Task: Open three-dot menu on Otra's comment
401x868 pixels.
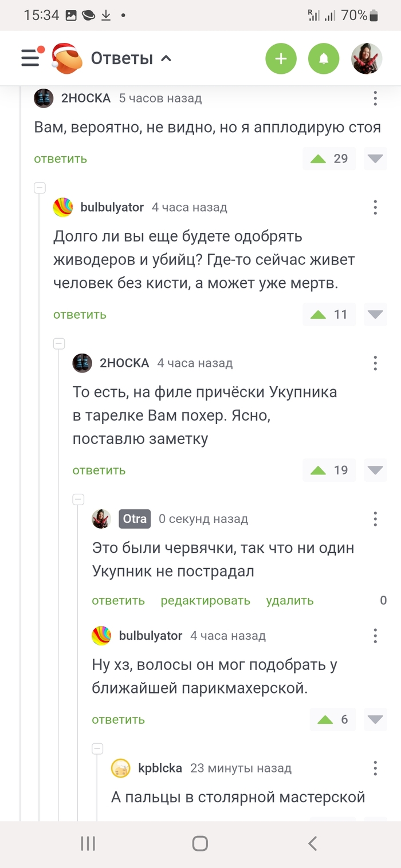Action: click(x=375, y=519)
